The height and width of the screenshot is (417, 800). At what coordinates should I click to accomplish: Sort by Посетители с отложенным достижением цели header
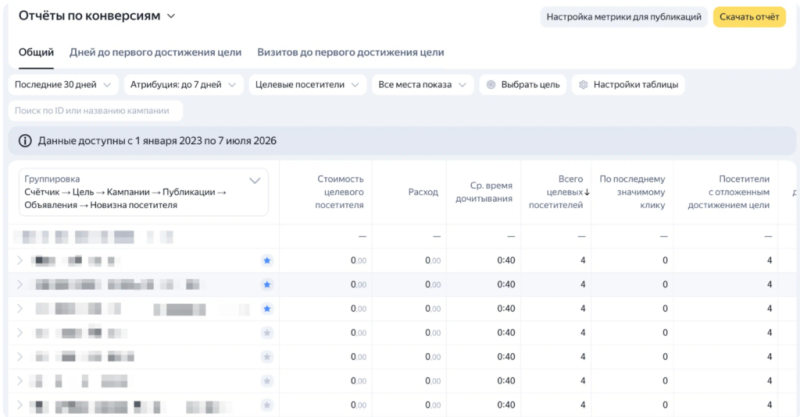coord(729,192)
